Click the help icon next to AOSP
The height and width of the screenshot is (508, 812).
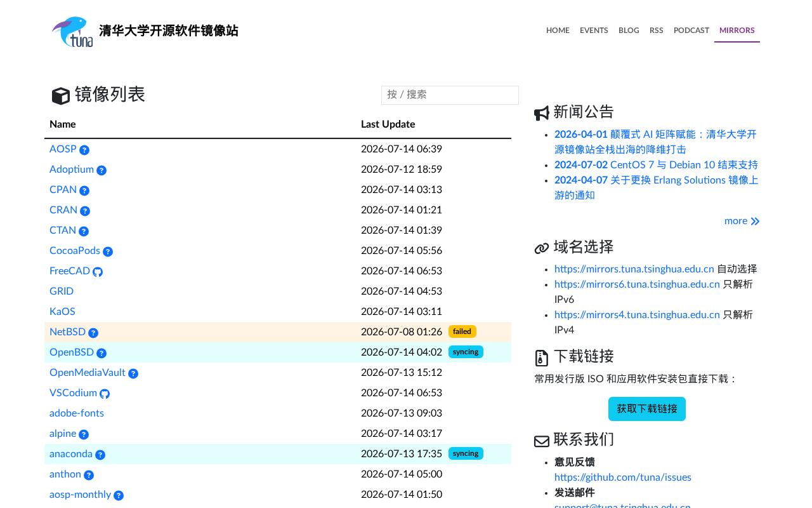coord(84,150)
